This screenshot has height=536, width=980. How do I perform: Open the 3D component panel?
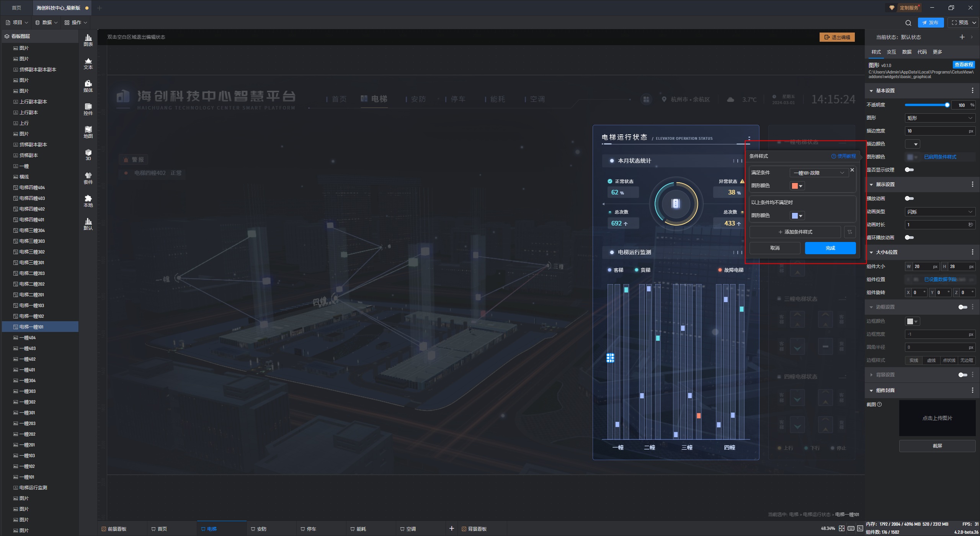(x=88, y=154)
